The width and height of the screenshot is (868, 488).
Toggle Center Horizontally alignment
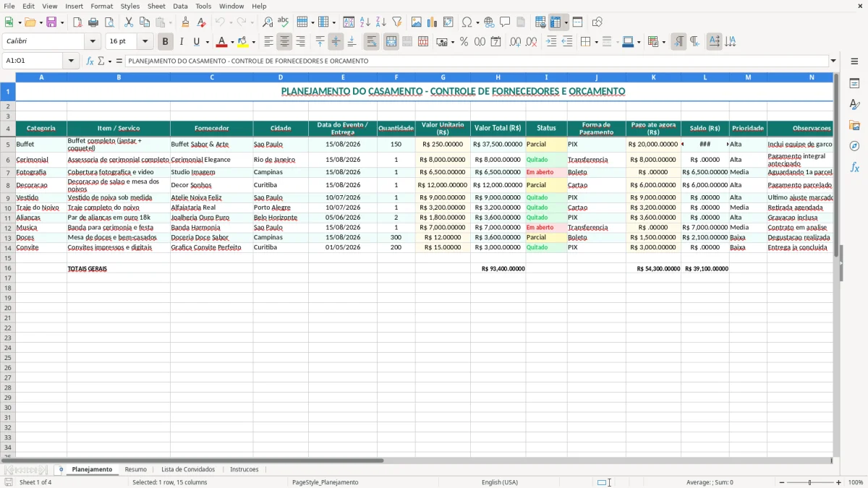tap(284, 42)
